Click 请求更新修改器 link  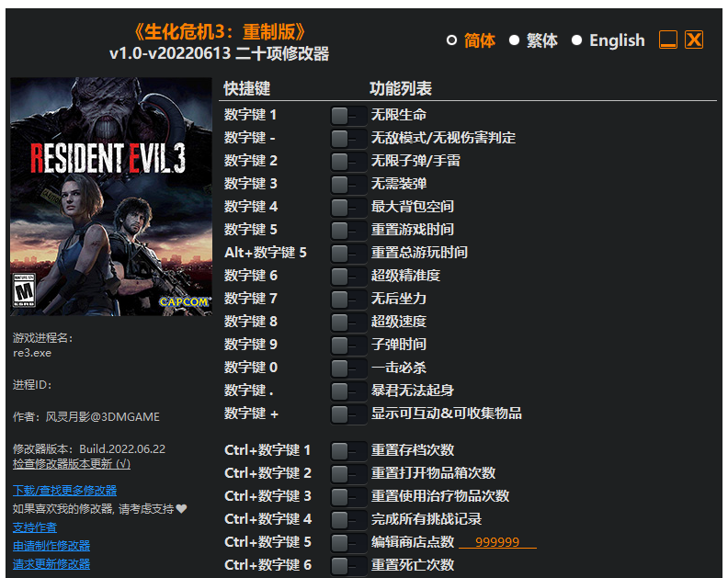(51, 564)
